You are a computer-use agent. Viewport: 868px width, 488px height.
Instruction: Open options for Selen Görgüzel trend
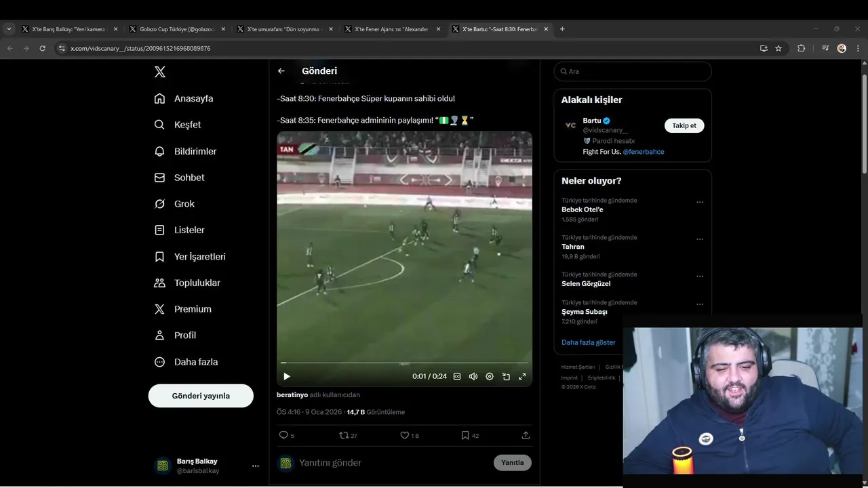coord(700,277)
